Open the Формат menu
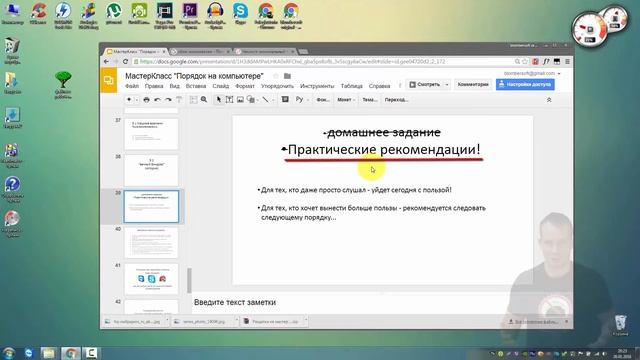This screenshot has height=360, width=640. click(244, 86)
